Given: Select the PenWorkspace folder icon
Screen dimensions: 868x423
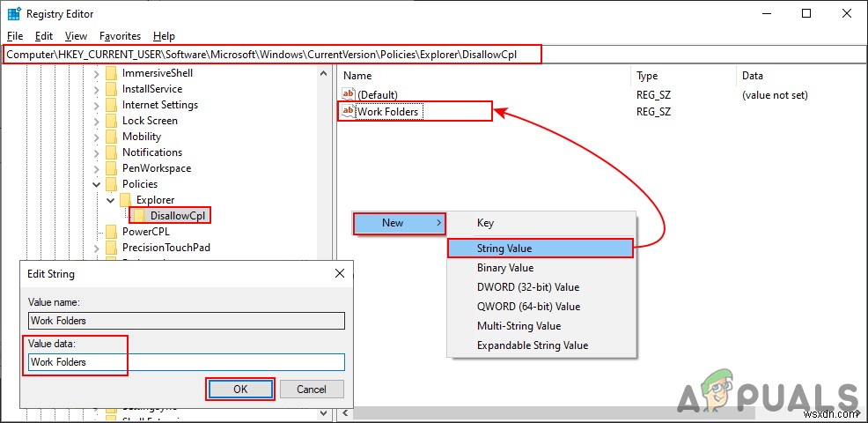Looking at the screenshot, I should [111, 168].
